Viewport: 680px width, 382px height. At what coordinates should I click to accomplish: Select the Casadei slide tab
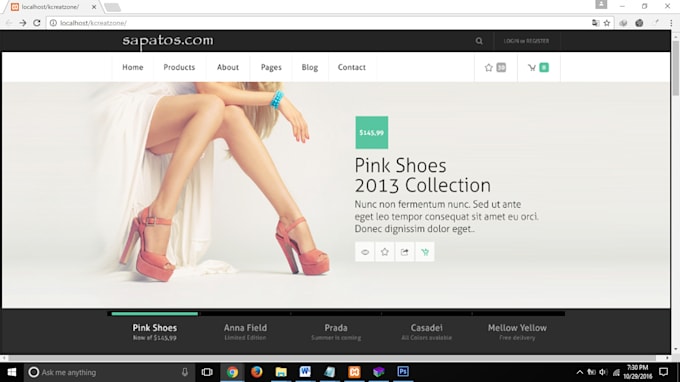(x=426, y=332)
